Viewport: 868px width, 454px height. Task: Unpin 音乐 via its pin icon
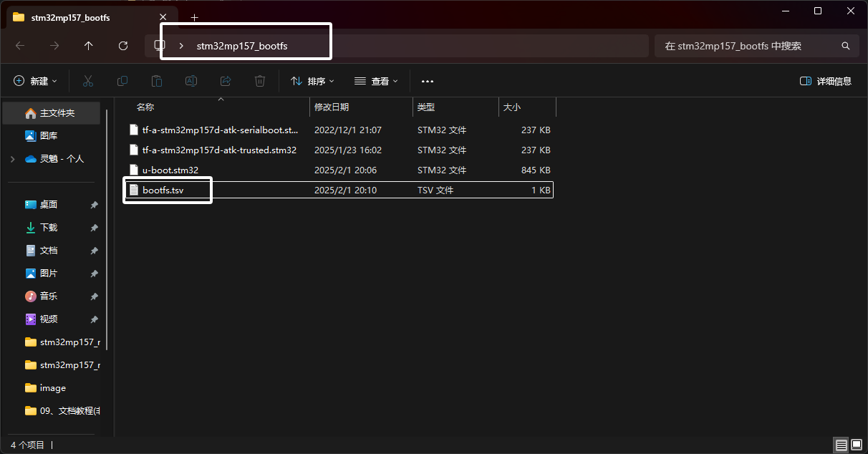tap(94, 296)
